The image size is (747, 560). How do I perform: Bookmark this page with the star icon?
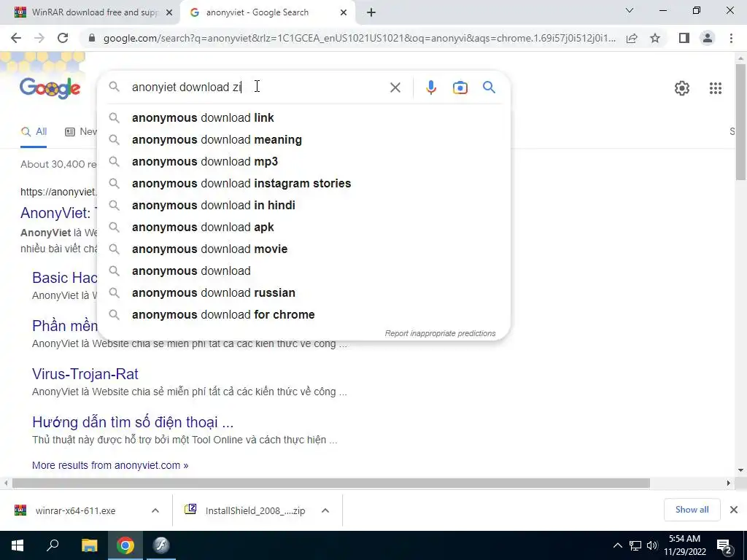point(655,38)
